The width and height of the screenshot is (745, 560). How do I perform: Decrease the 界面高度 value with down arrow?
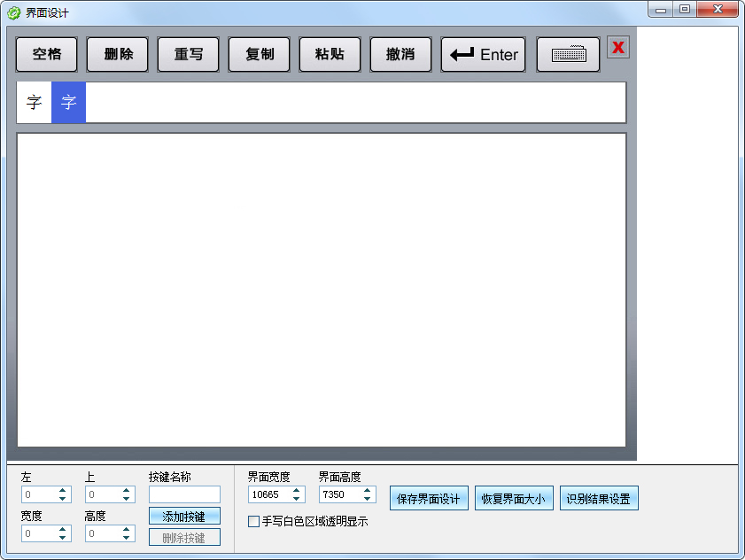pyautogui.click(x=368, y=498)
